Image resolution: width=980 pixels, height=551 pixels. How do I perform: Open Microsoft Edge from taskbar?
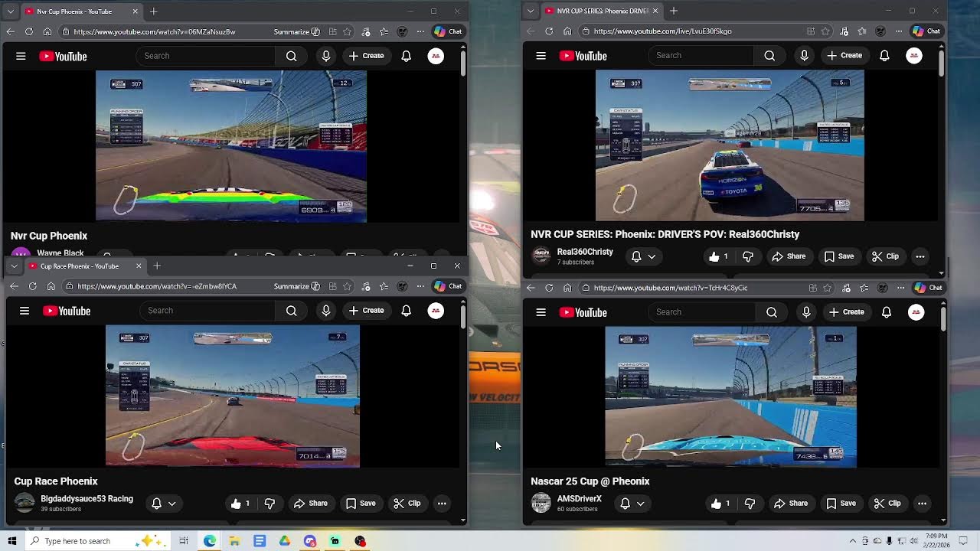click(210, 541)
